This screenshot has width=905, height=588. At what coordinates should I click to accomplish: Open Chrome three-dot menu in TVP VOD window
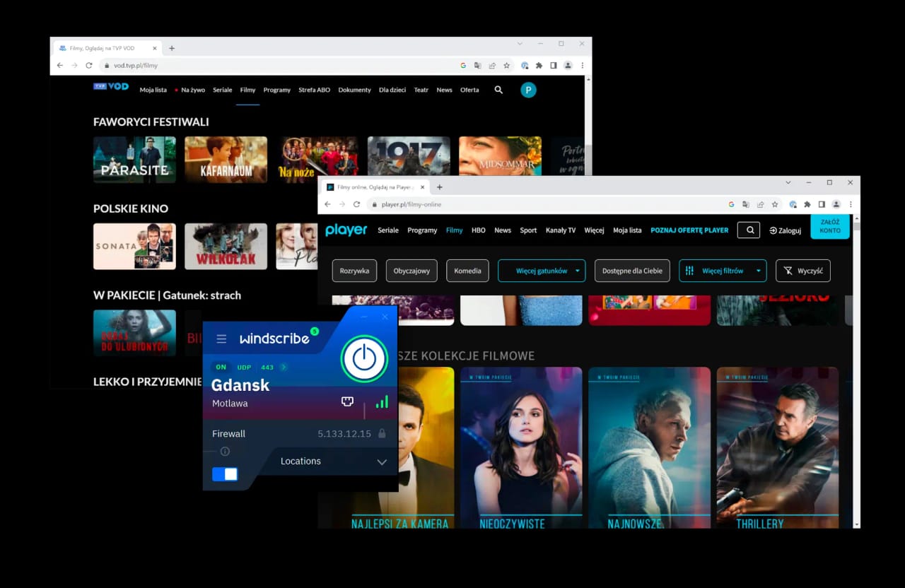pyautogui.click(x=583, y=65)
